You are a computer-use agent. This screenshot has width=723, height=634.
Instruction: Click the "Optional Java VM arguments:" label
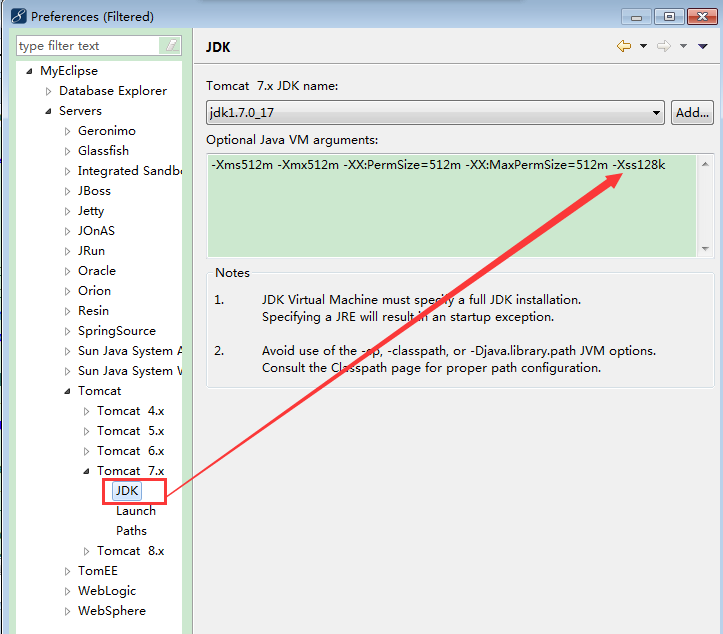[x=292, y=140]
